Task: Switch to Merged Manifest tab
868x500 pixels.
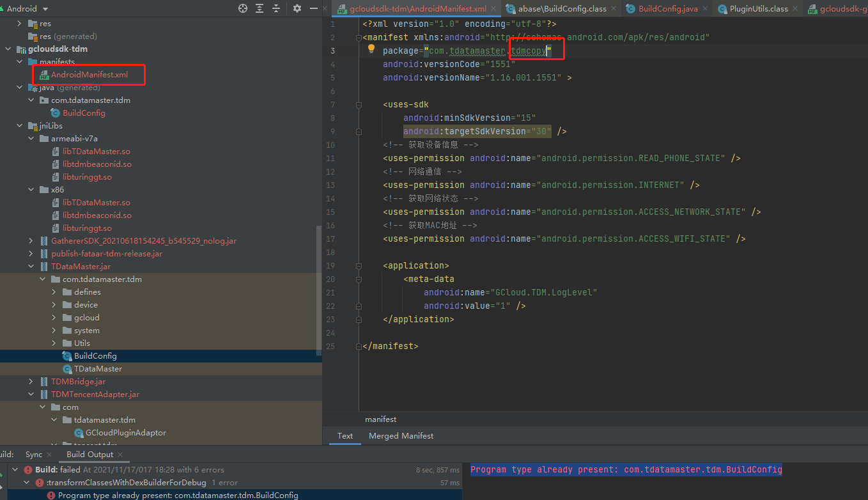Action: (x=401, y=436)
